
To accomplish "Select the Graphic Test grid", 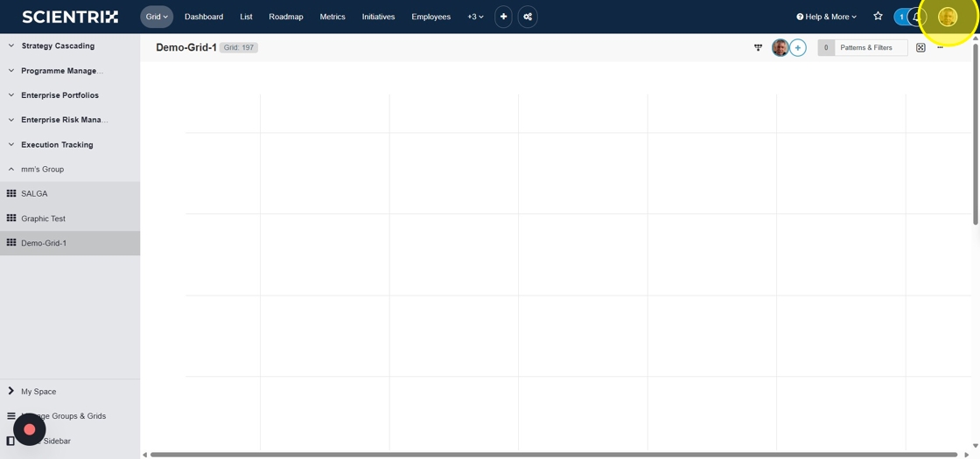I will pos(44,219).
